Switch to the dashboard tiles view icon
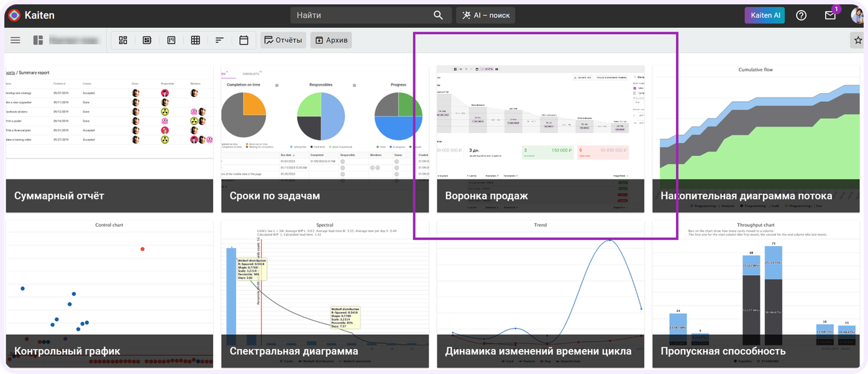 pos(123,40)
